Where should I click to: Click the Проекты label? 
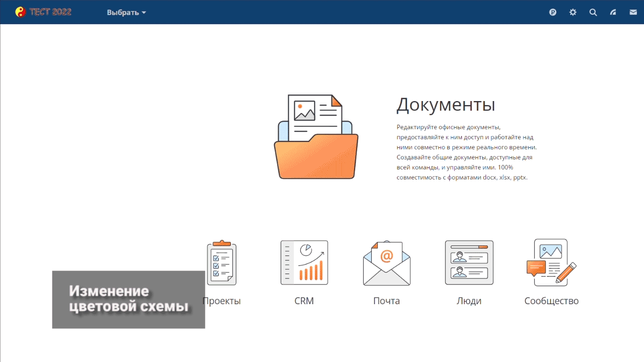click(222, 301)
